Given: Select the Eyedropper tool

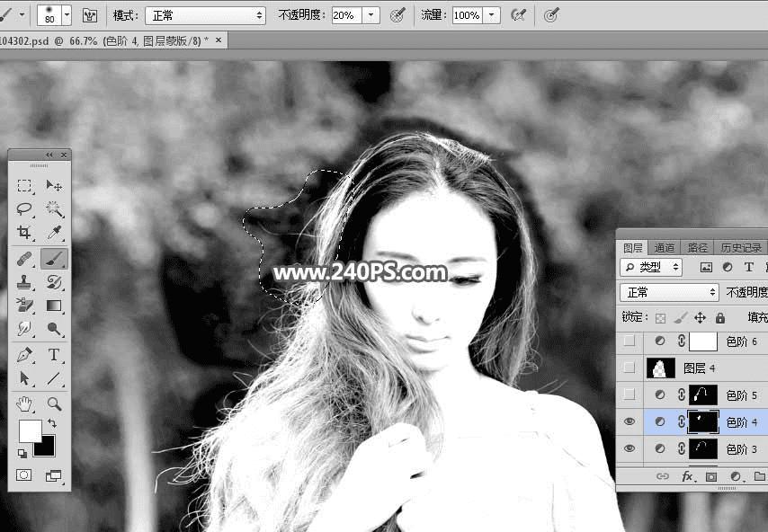Looking at the screenshot, I should 54,232.
